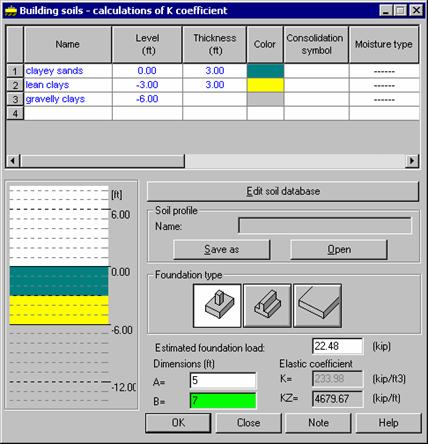
Task: Click the dimension A input field
Action: click(x=223, y=381)
